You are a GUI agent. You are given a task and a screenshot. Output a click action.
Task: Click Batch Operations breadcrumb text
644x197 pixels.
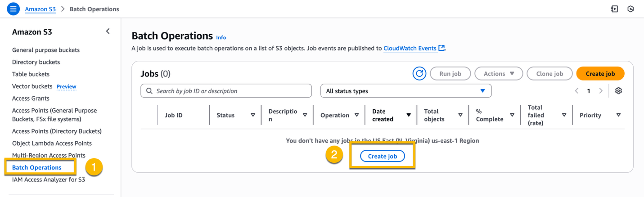tap(95, 9)
